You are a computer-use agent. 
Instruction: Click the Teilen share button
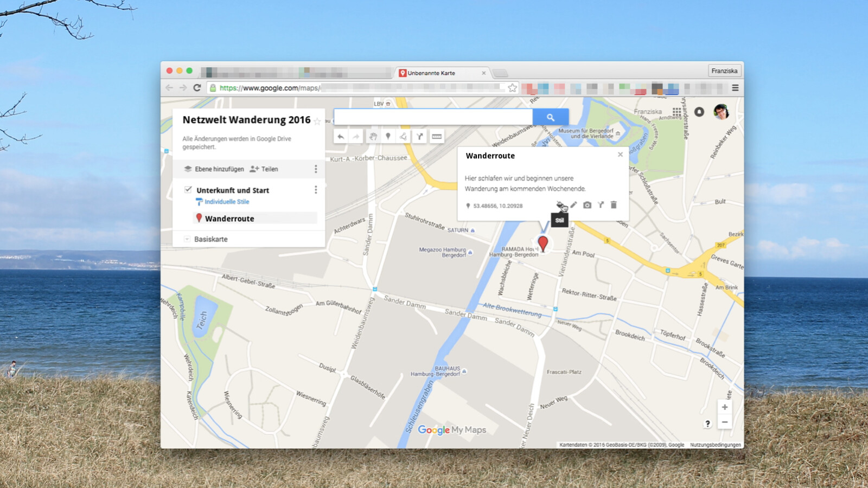coord(264,169)
